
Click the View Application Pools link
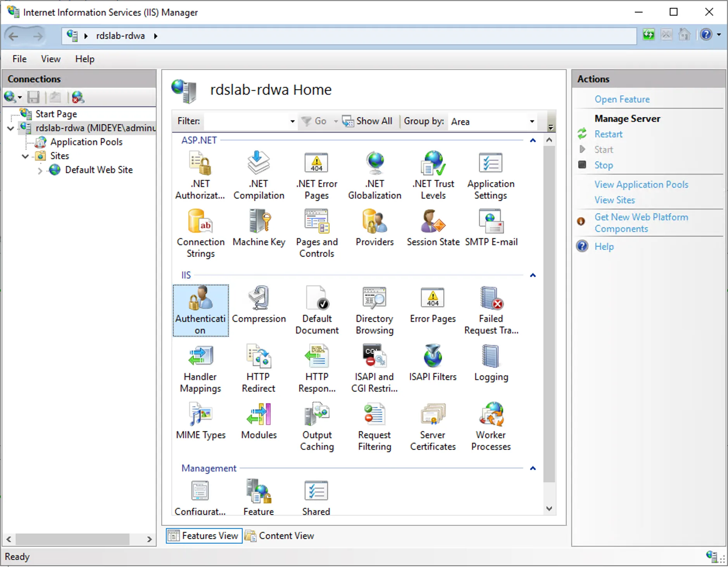641,184
